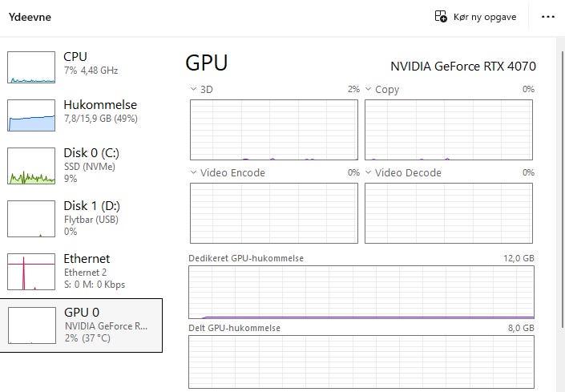
Task: Click inside the Copy engine graph
Action: pyautogui.click(x=449, y=130)
